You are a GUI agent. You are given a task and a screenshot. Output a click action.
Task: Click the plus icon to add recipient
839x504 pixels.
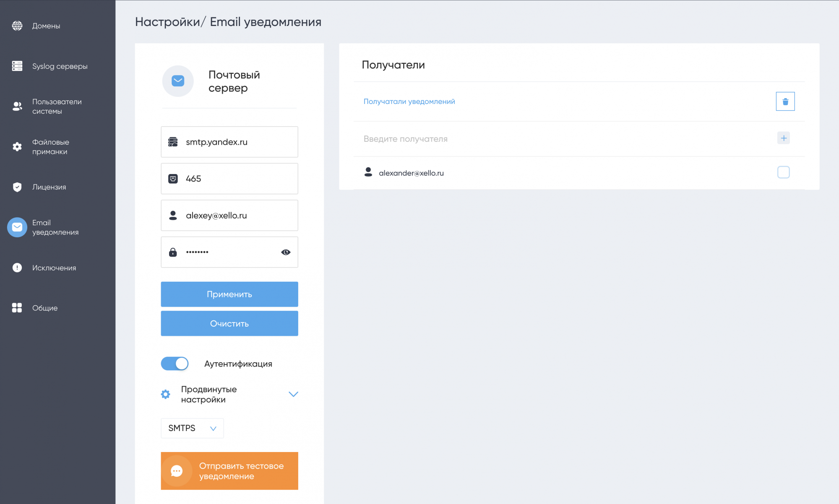pos(783,138)
